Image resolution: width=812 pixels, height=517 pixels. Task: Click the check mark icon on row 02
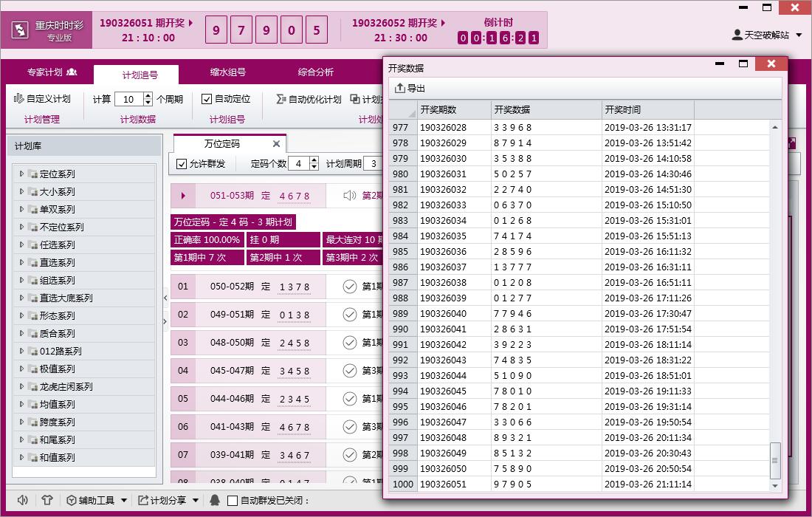(x=350, y=315)
